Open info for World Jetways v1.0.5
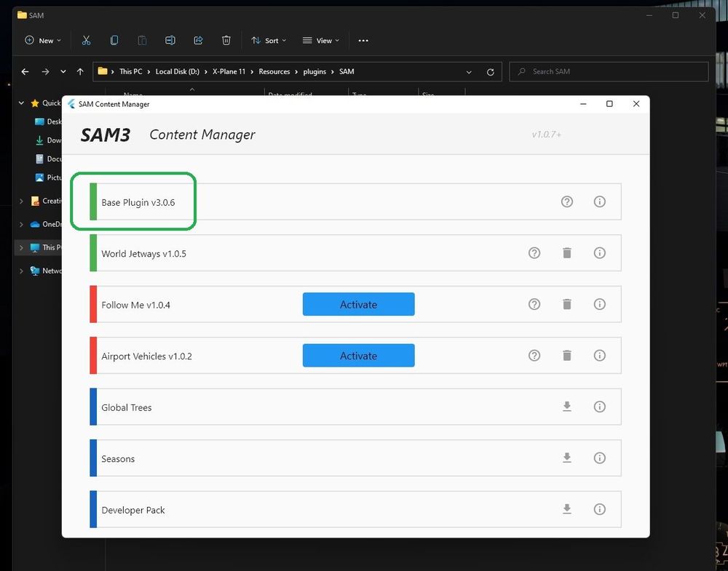Screen dimensions: 728x571 599,253
